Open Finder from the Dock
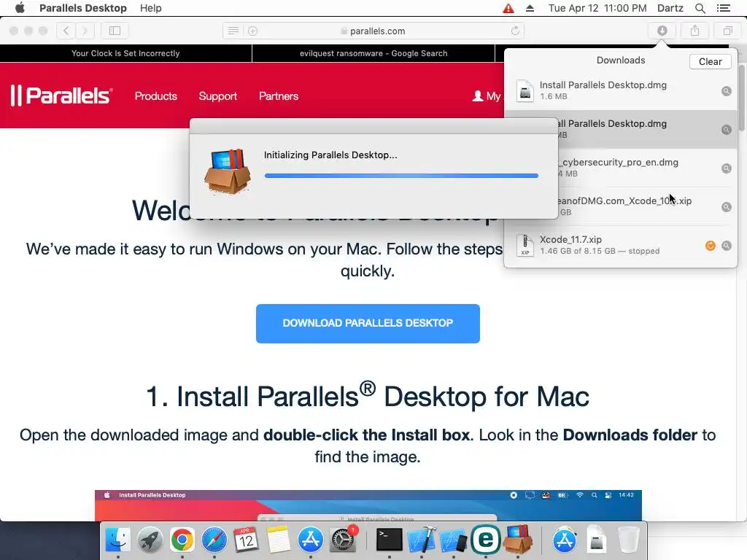 point(117,540)
